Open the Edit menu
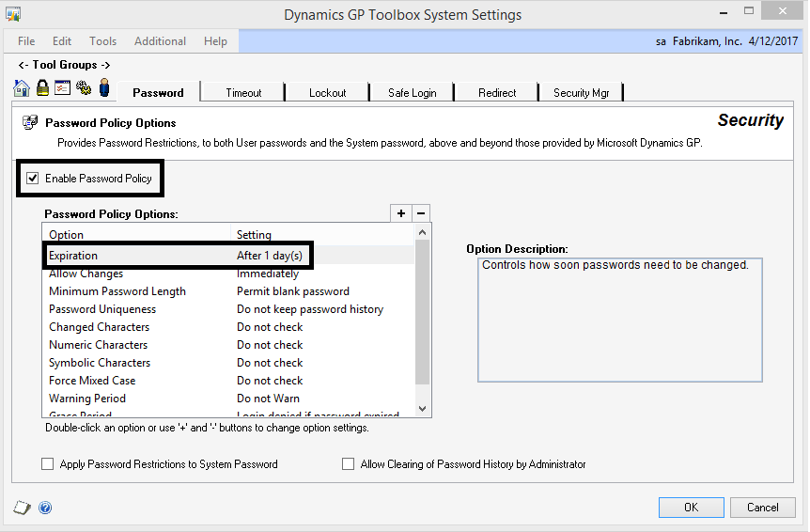 point(62,41)
